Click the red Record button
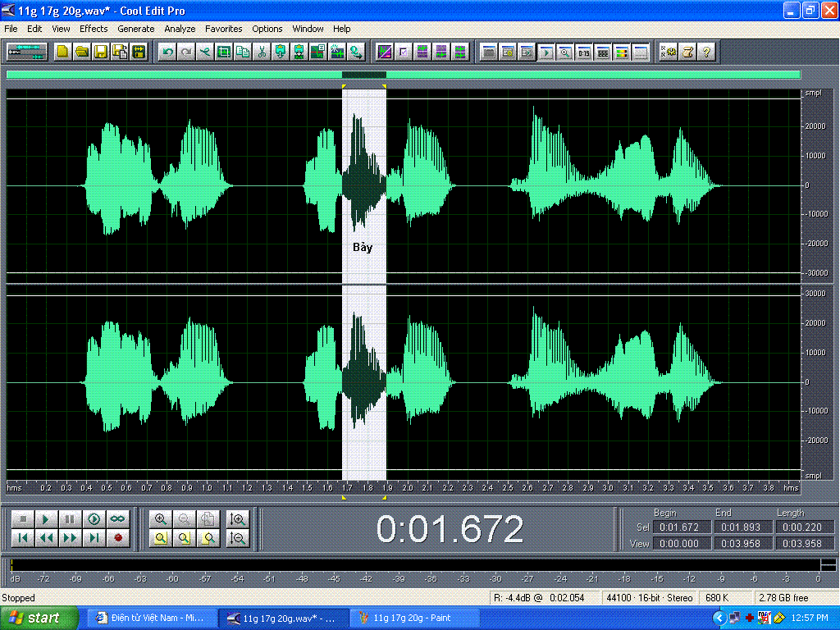 pos(117,537)
